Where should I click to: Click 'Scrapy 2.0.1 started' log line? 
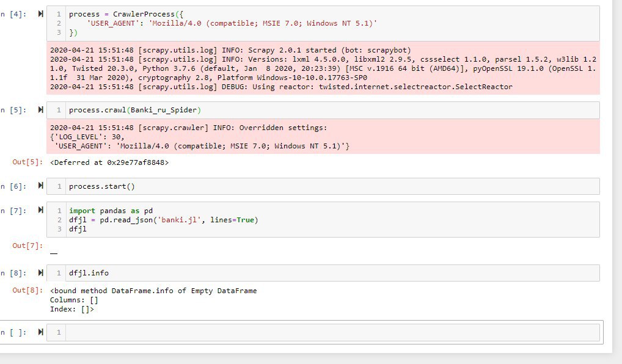[x=230, y=50]
